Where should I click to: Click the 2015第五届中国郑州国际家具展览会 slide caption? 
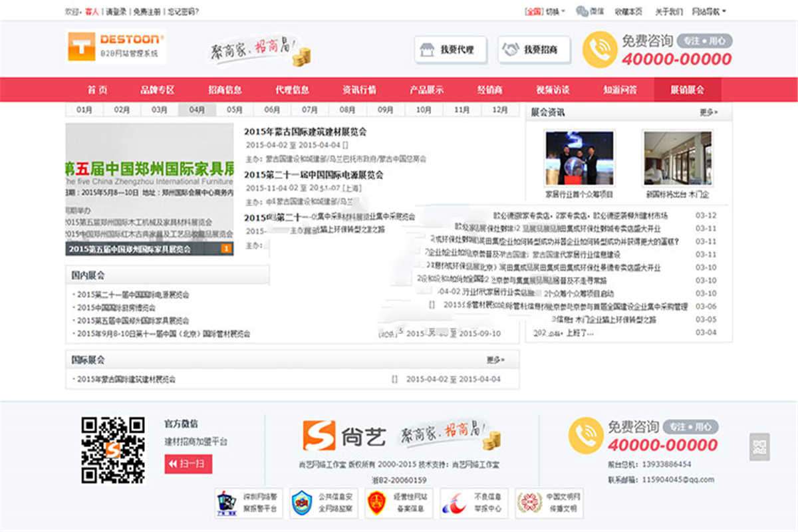tap(130, 249)
